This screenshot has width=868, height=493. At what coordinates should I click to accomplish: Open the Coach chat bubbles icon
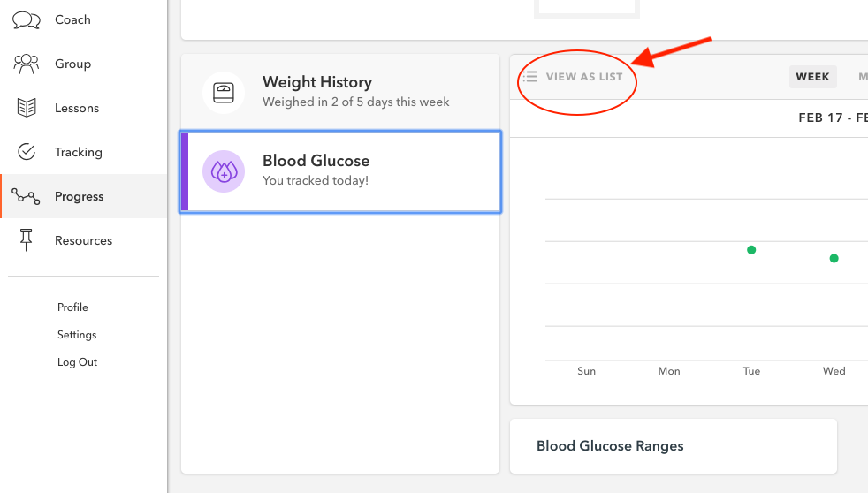(x=26, y=20)
